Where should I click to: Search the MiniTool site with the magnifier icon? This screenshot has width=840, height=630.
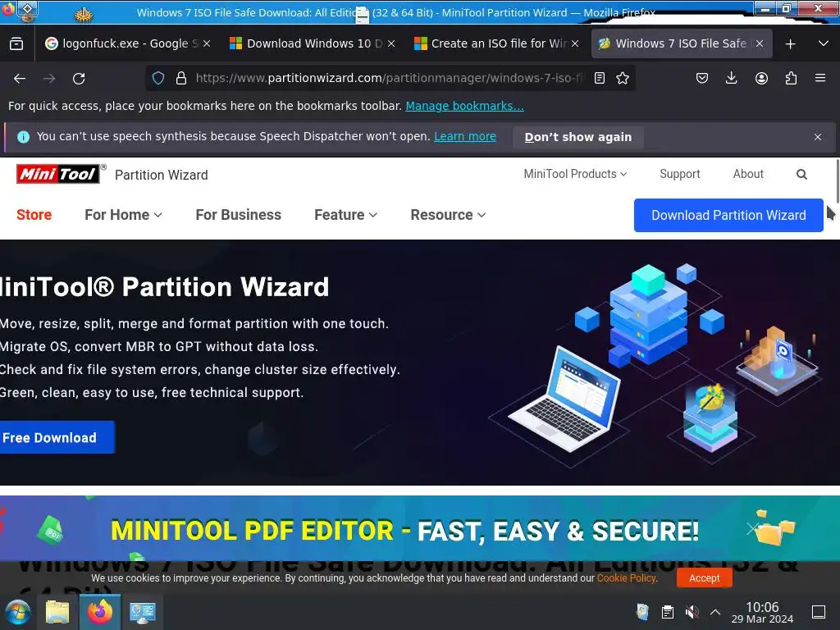801,174
